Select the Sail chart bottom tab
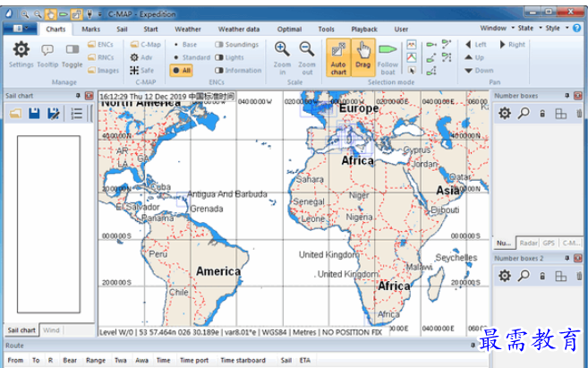The height and width of the screenshot is (368, 588). click(x=21, y=330)
